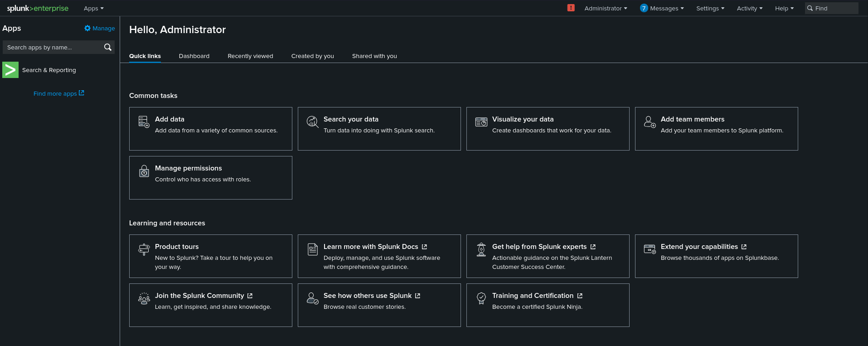Viewport: 868px width, 346px height.
Task: Click 'Become a certified Splunk Ninja.' text
Action: (x=537, y=307)
